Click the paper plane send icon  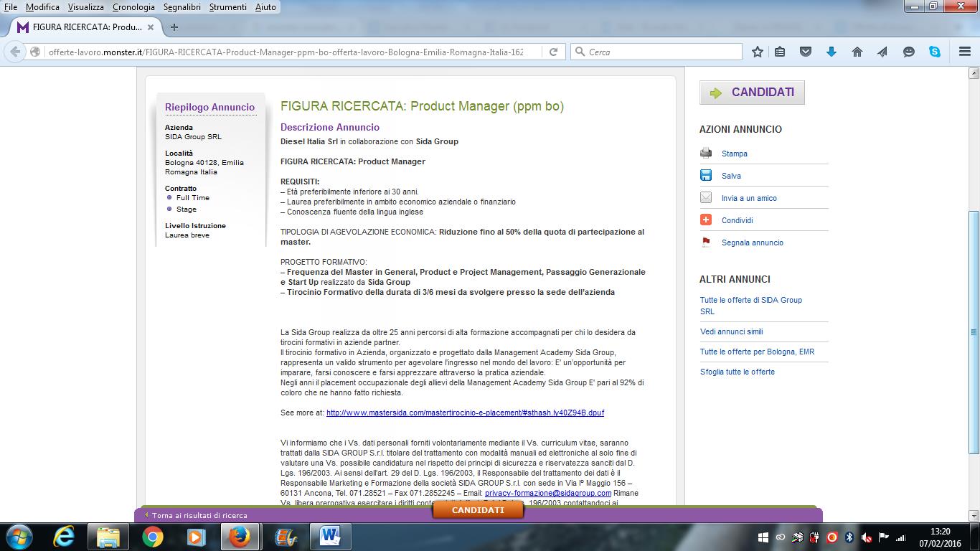882,52
